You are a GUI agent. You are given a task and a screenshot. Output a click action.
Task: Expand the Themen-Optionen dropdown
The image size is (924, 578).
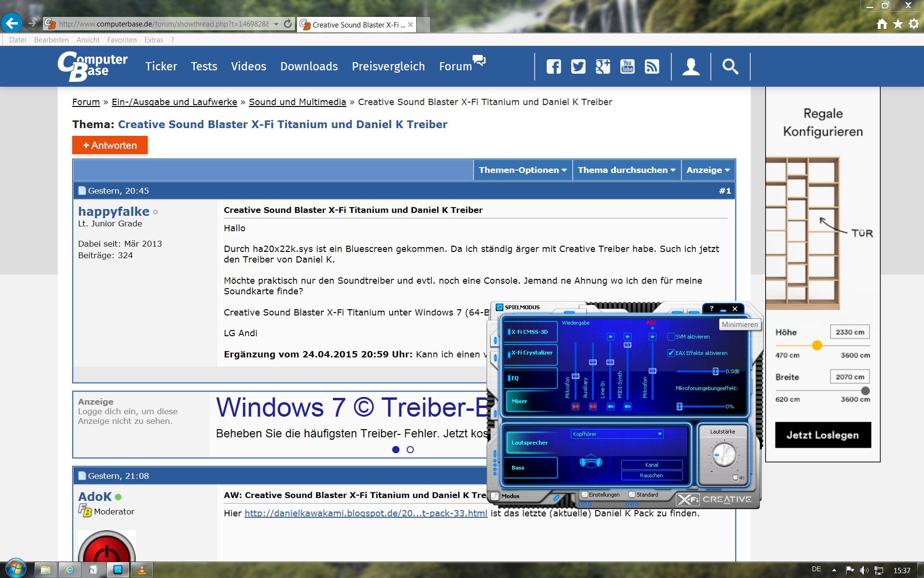[x=523, y=170]
